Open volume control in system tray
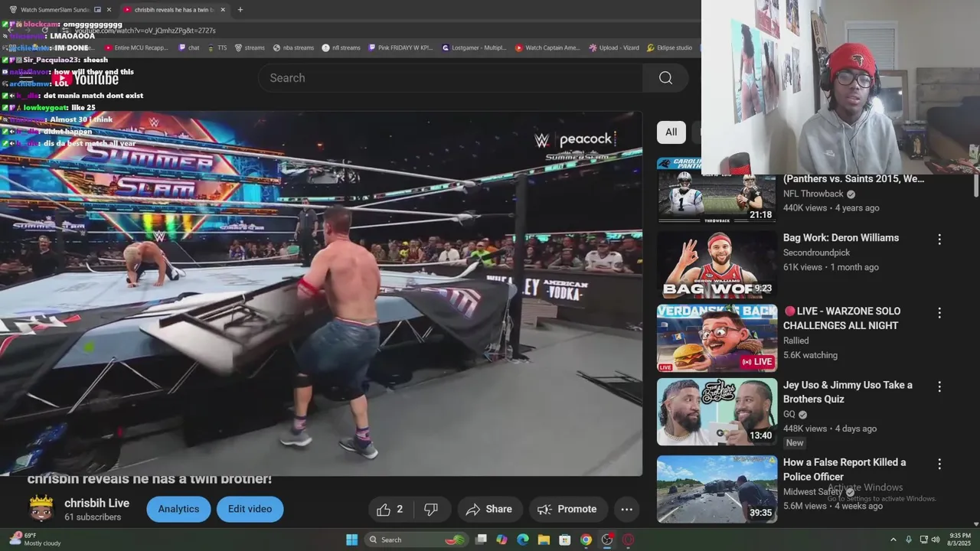 (936, 540)
